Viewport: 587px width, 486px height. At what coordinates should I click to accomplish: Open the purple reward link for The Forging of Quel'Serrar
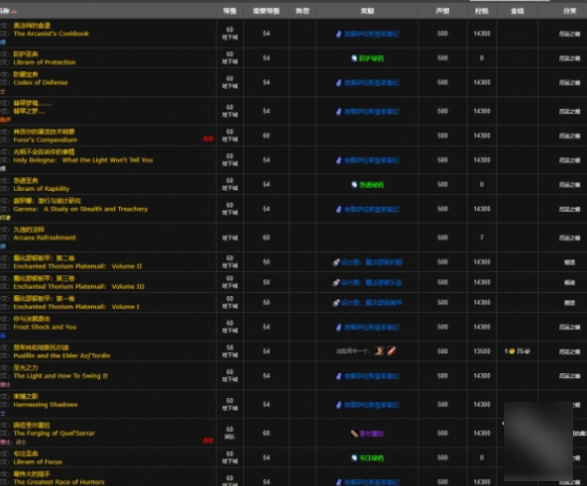371,434
